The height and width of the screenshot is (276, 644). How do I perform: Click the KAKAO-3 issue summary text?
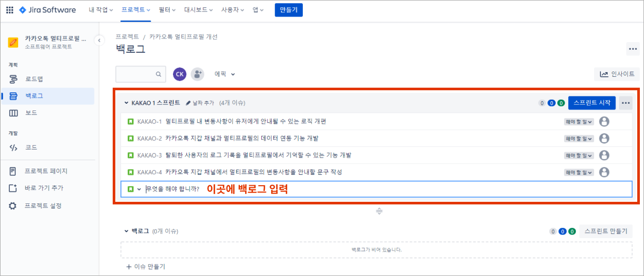coord(258,155)
